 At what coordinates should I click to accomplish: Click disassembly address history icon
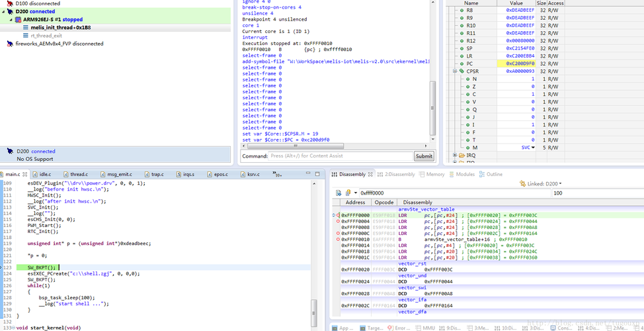(x=348, y=193)
